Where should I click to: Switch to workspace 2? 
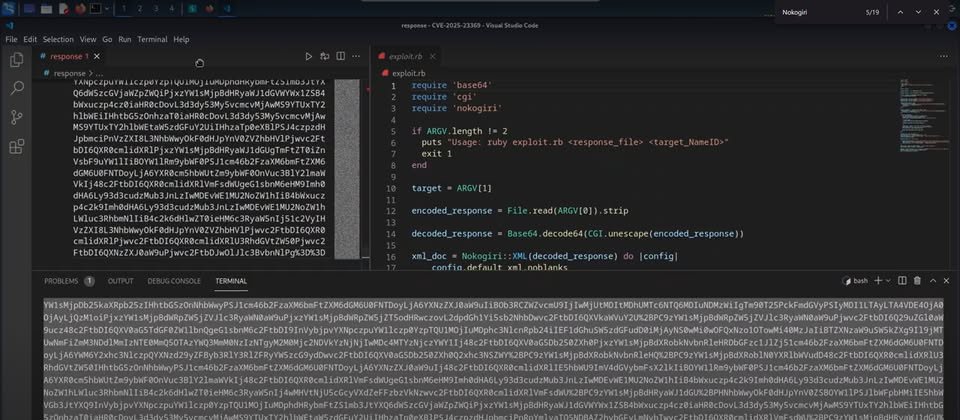pyautogui.click(x=140, y=9)
